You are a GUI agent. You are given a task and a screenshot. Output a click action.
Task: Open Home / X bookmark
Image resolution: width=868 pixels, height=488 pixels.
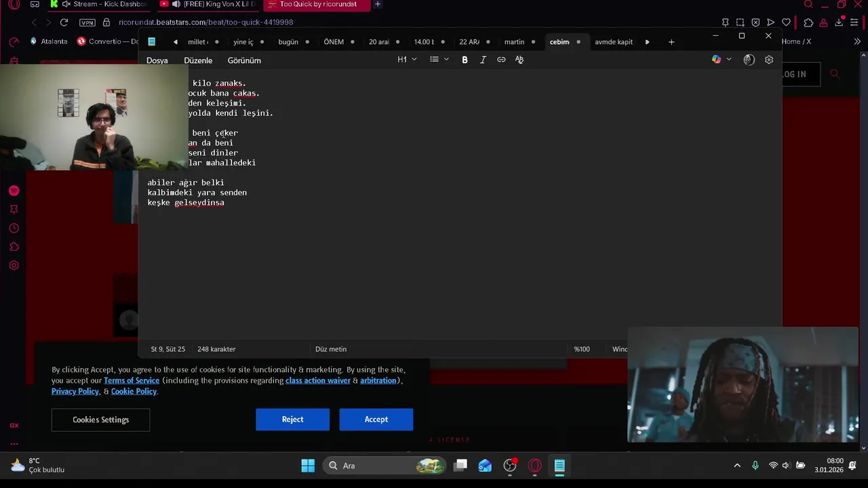tap(796, 41)
